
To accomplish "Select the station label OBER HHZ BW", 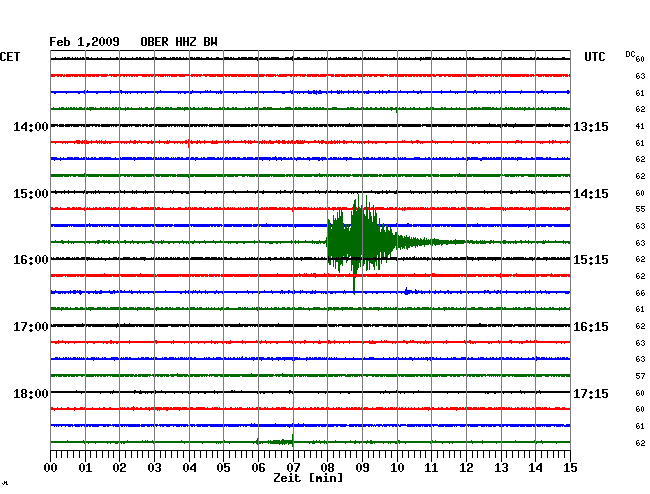I will point(179,42).
